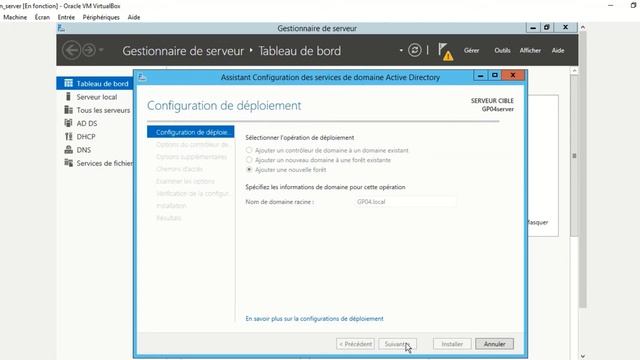Open the Gérer menu
This screenshot has width=640, height=360.
pyautogui.click(x=471, y=50)
